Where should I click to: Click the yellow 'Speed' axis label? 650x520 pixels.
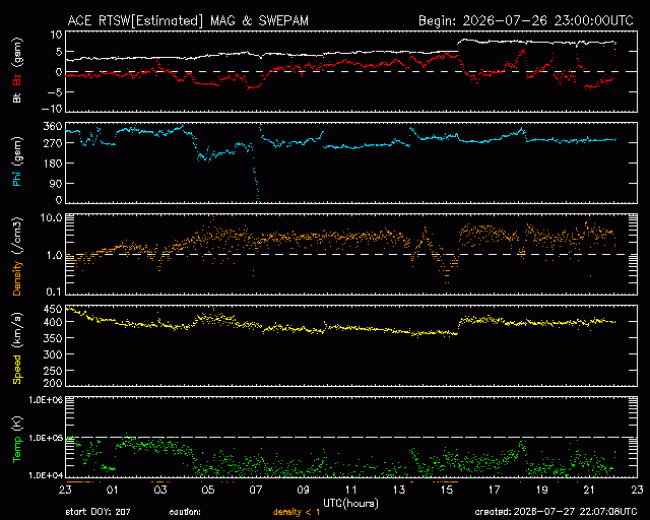click(17, 369)
